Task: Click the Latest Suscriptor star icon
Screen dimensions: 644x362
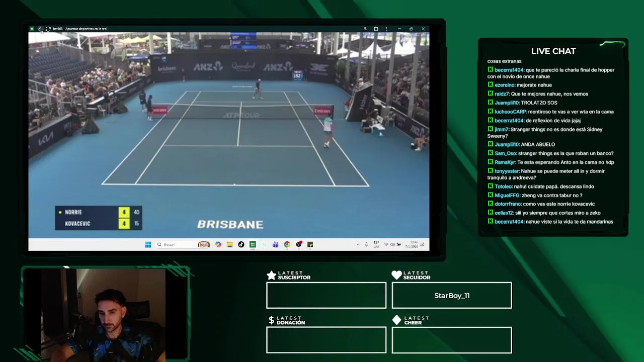Action: [271, 275]
